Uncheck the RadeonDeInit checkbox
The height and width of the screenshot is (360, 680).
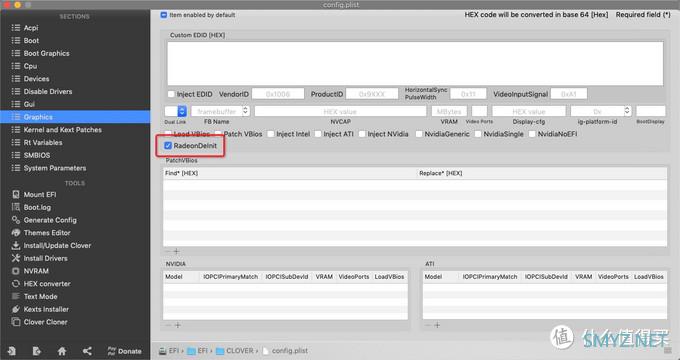[168, 146]
